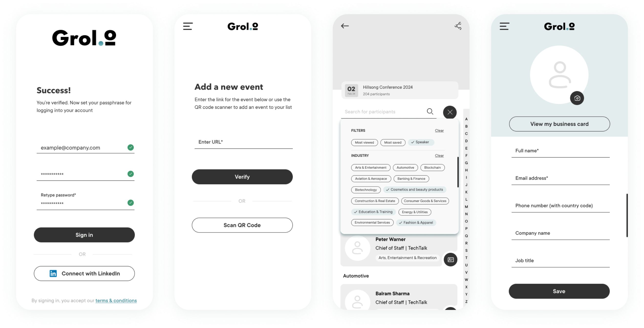The height and width of the screenshot is (328, 644).
Task: Select Most saved filter option
Action: click(x=392, y=142)
